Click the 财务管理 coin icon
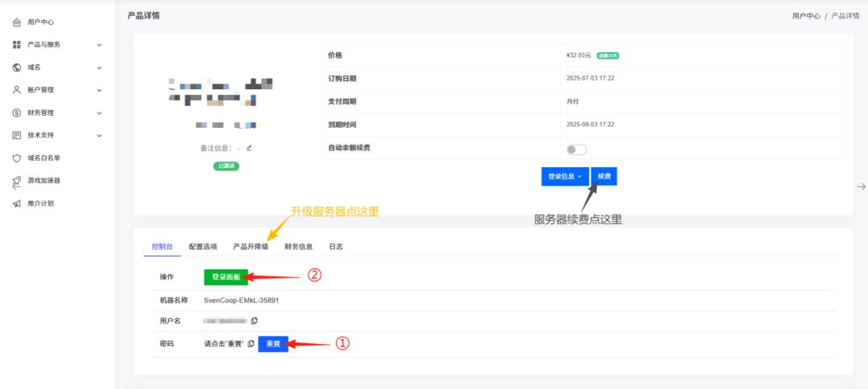 tap(17, 113)
